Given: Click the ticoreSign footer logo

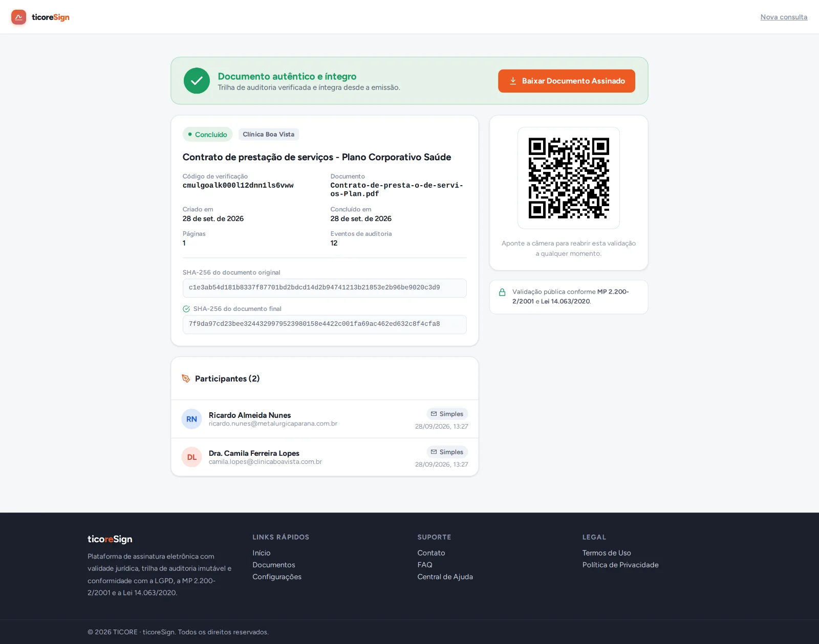Looking at the screenshot, I should [110, 539].
